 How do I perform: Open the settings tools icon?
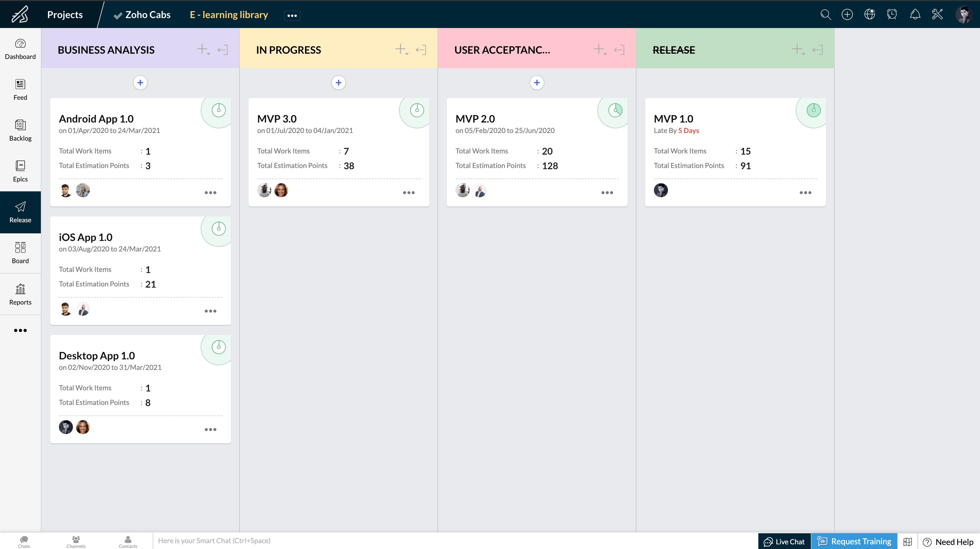(937, 15)
